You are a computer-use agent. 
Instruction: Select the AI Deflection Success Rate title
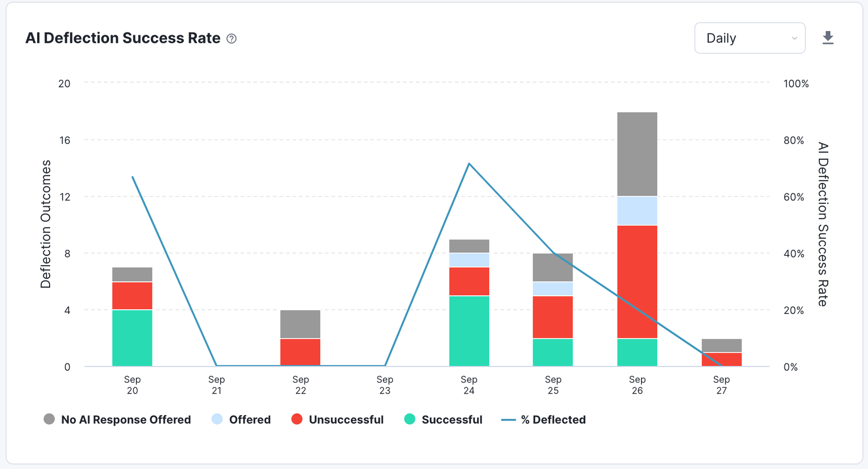click(x=123, y=38)
